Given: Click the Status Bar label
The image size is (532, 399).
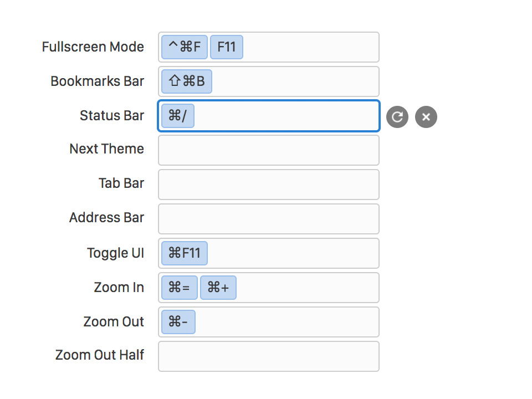Looking at the screenshot, I should [112, 115].
